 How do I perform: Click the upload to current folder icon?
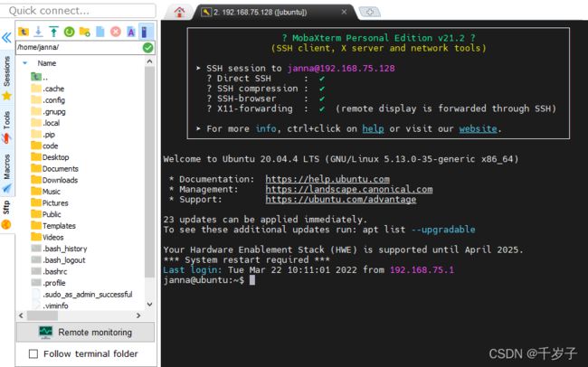53,32
